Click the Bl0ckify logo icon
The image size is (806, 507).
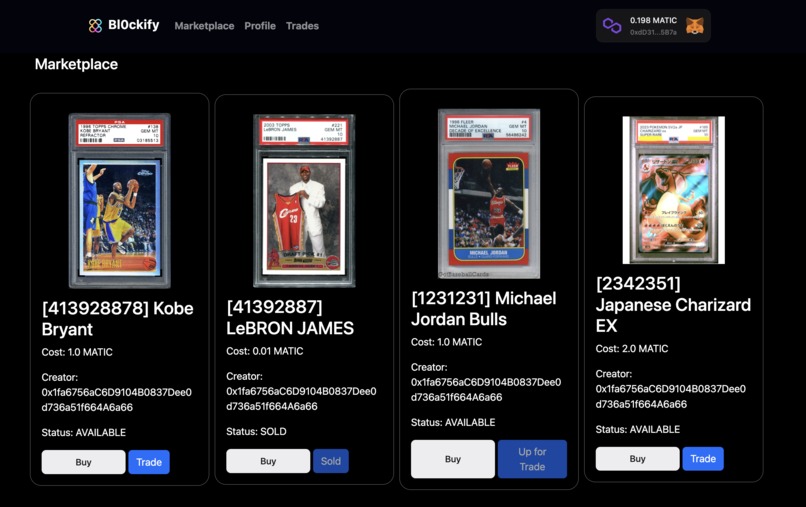(x=95, y=26)
